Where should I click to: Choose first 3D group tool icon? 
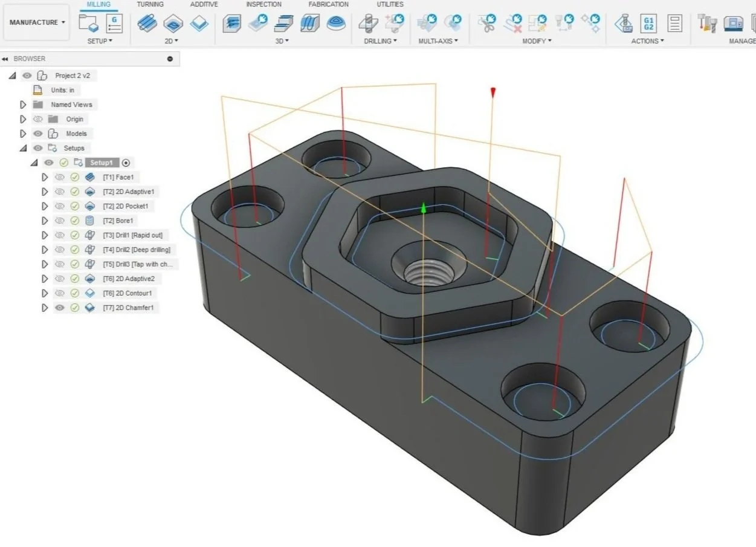click(231, 24)
